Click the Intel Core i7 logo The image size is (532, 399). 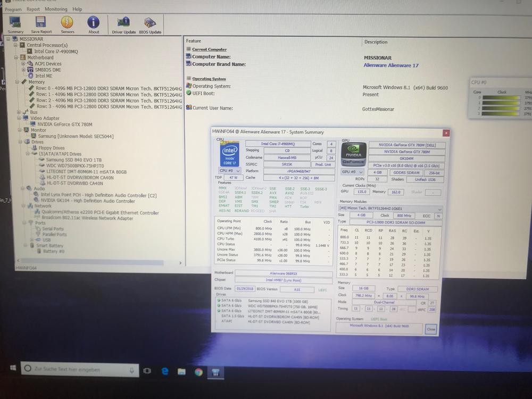click(x=229, y=154)
